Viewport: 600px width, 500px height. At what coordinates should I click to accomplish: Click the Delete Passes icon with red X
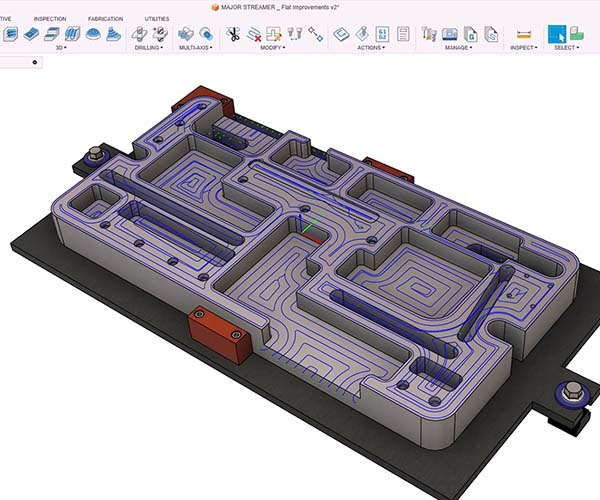point(253,34)
